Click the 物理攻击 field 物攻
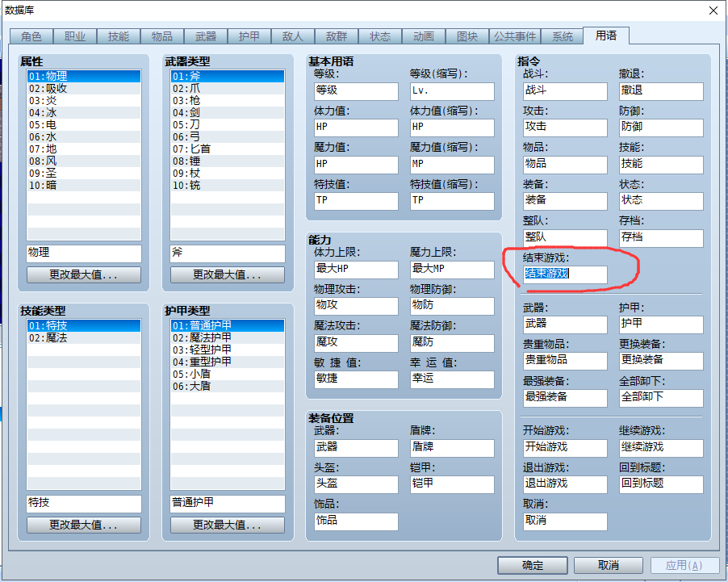 tap(356, 306)
